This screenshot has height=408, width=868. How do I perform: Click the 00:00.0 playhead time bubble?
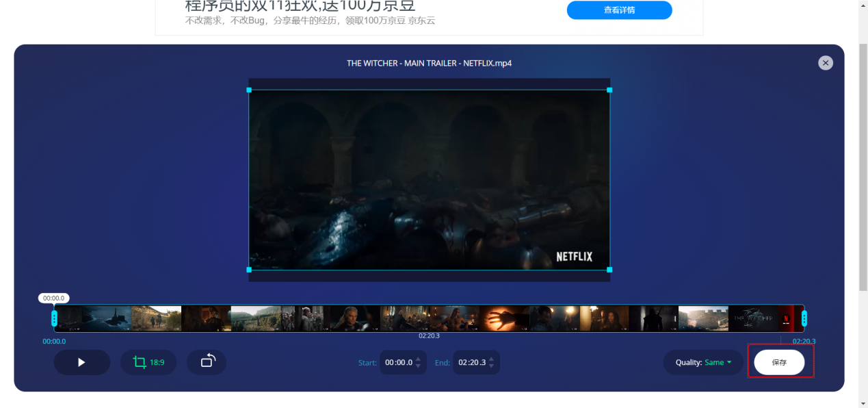[x=53, y=298]
